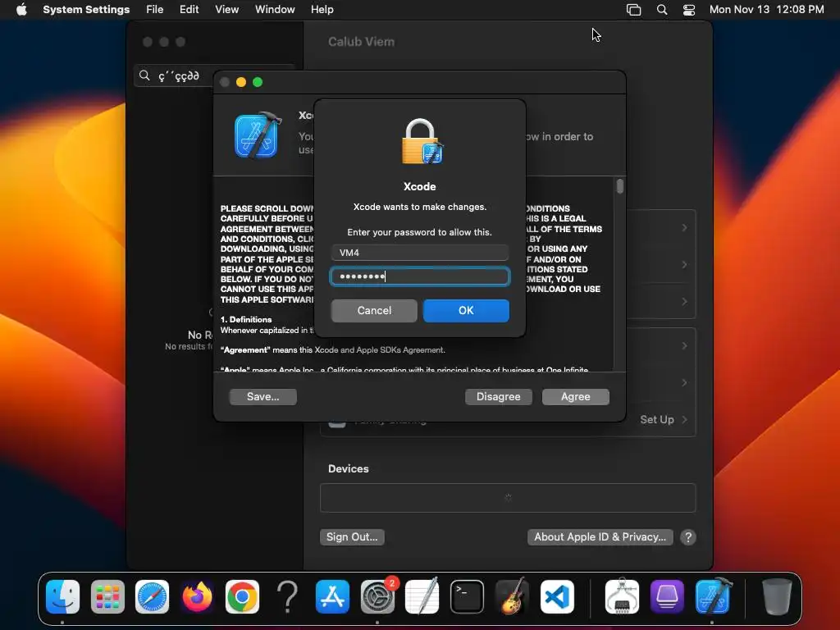Launch Google Chrome from the Dock

[242, 597]
